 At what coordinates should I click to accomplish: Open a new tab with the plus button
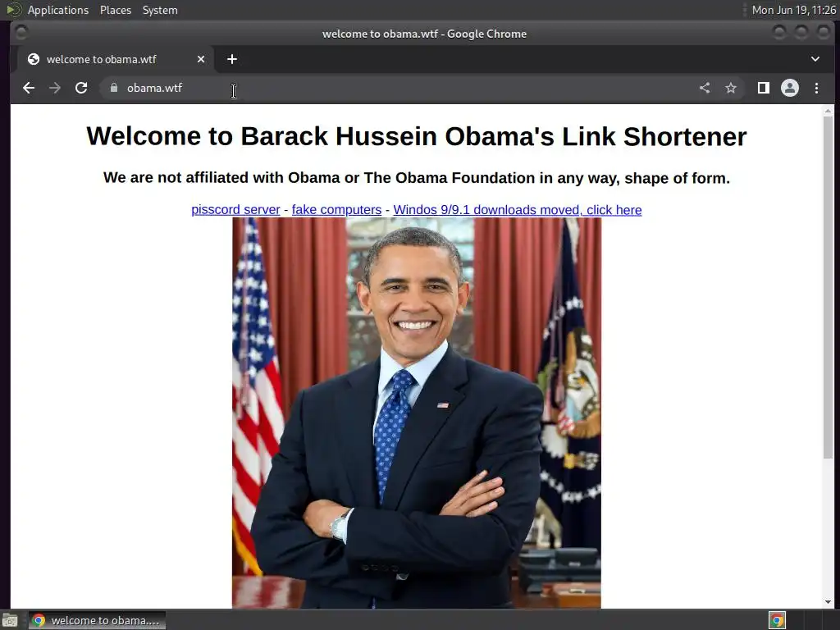tap(232, 59)
